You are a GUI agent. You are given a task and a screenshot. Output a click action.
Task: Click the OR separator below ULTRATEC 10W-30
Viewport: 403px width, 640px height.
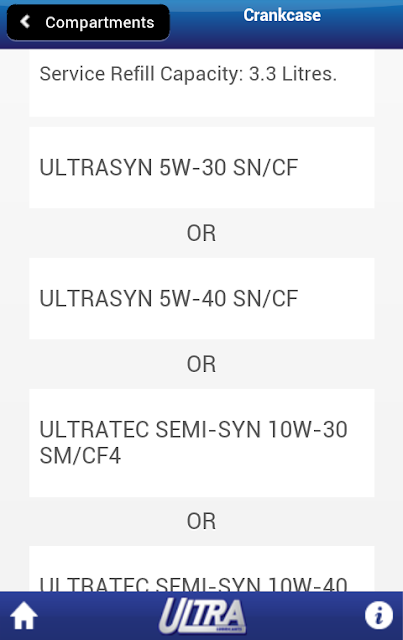(201, 521)
